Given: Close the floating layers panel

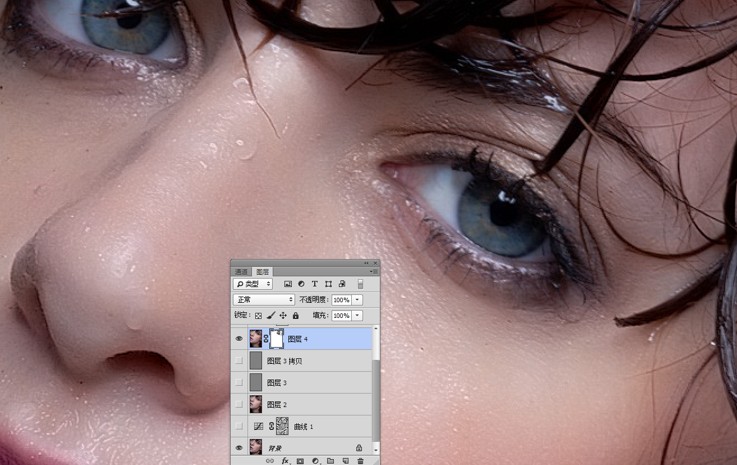Looking at the screenshot, I should (x=375, y=263).
